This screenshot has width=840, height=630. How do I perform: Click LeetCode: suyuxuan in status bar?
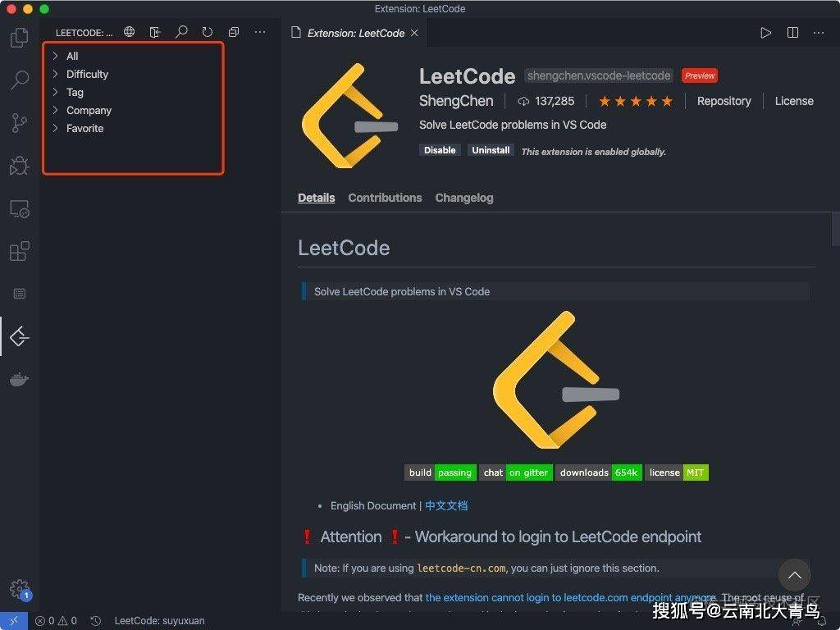tap(159, 620)
